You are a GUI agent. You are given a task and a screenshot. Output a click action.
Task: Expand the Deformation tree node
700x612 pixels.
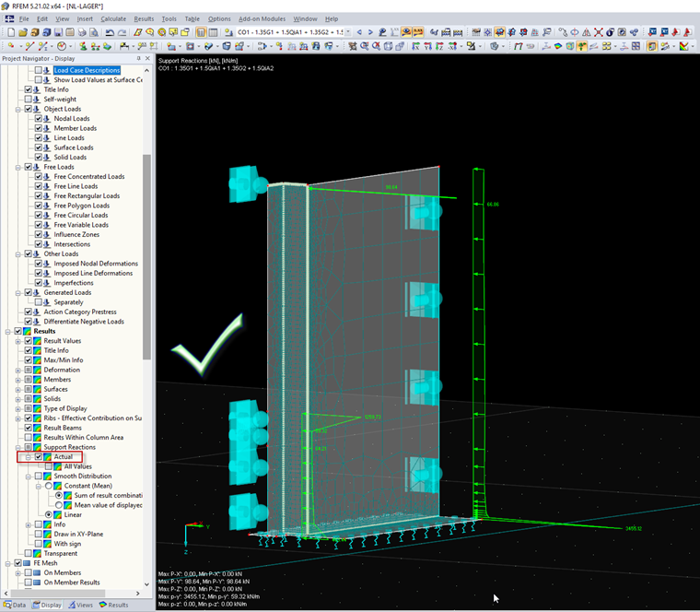(x=17, y=370)
